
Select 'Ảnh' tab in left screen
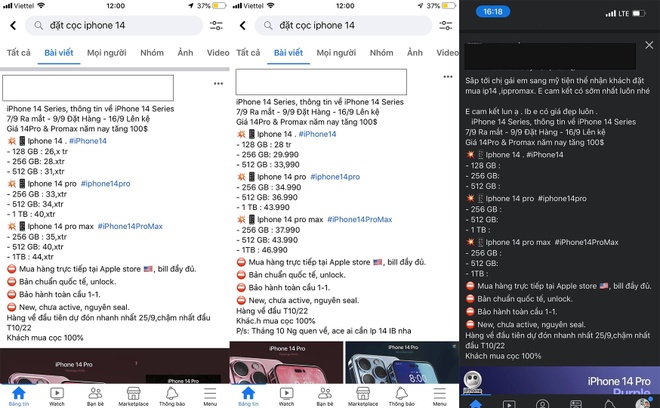click(185, 53)
